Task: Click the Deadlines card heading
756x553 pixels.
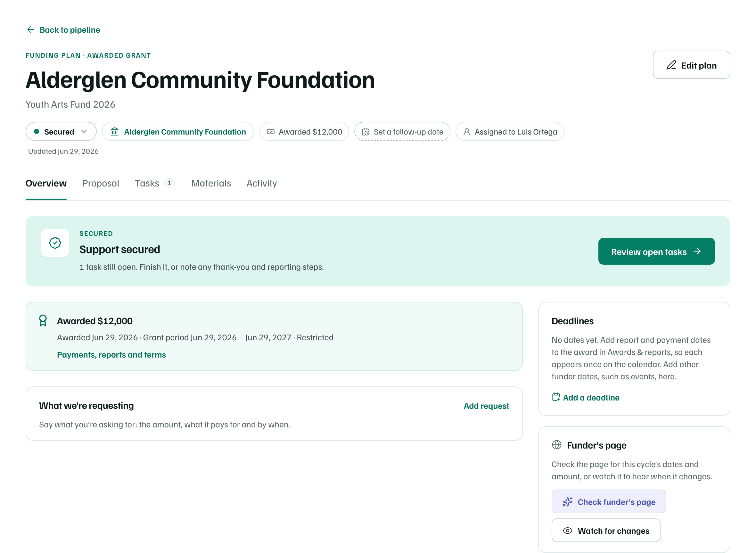Action: pyautogui.click(x=572, y=321)
